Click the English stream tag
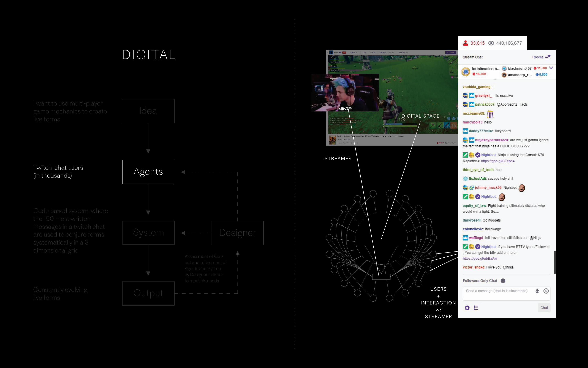588x368 pixels. point(340,143)
